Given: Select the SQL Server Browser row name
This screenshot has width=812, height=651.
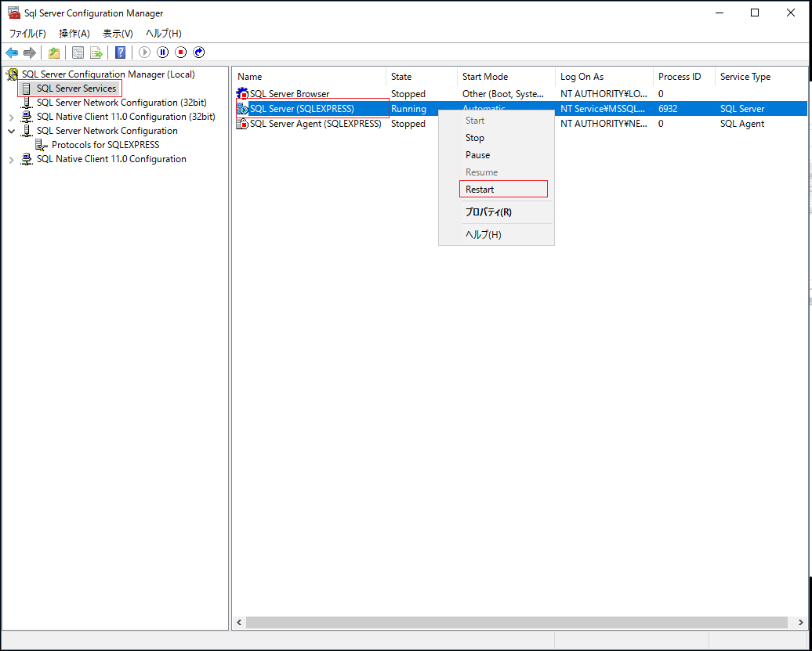Looking at the screenshot, I should point(289,94).
